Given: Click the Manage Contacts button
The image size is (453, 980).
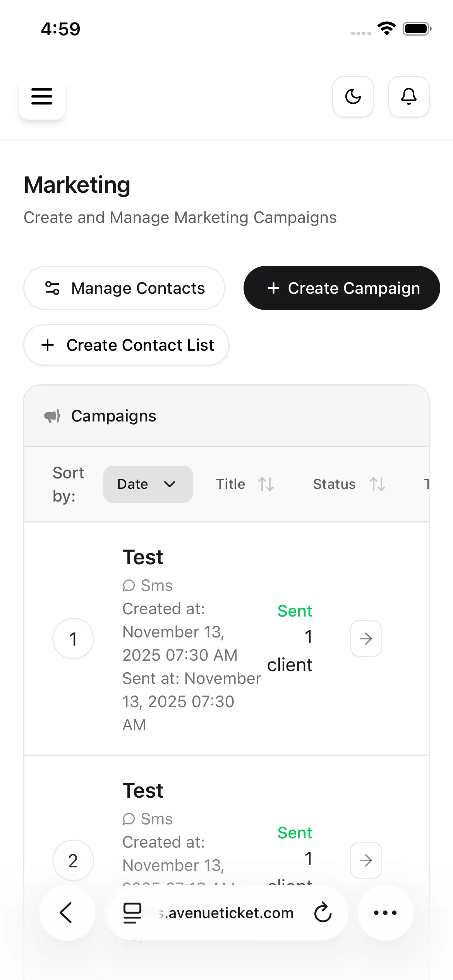Looking at the screenshot, I should pyautogui.click(x=124, y=288).
